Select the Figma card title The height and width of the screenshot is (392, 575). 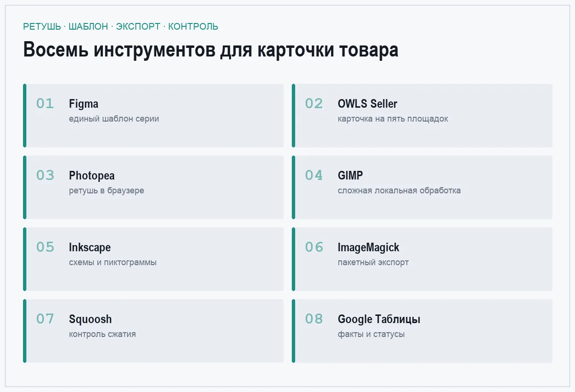[x=84, y=104]
